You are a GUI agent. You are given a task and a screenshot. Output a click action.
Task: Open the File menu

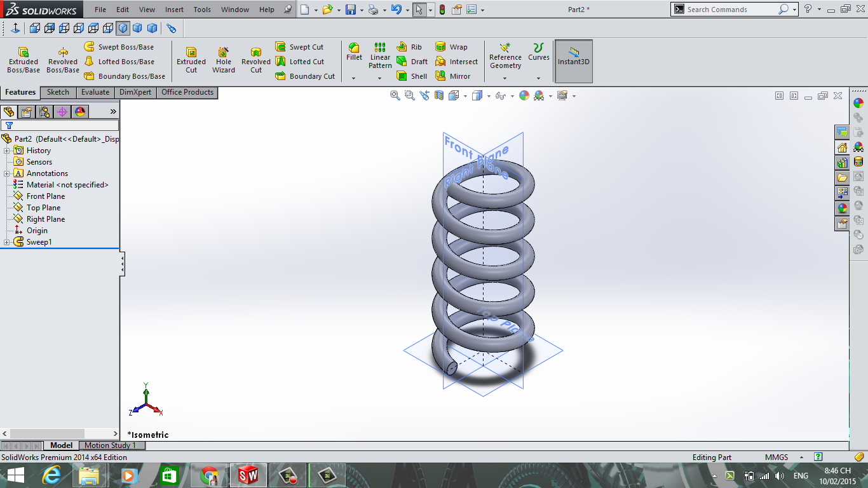[100, 10]
